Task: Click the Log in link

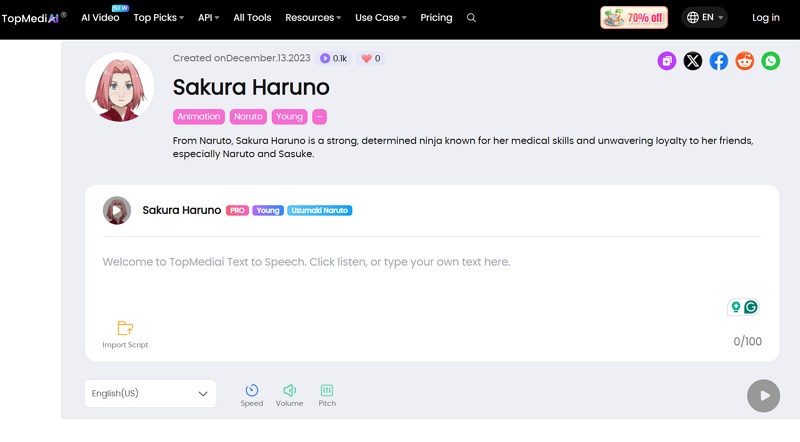Action: pos(766,17)
